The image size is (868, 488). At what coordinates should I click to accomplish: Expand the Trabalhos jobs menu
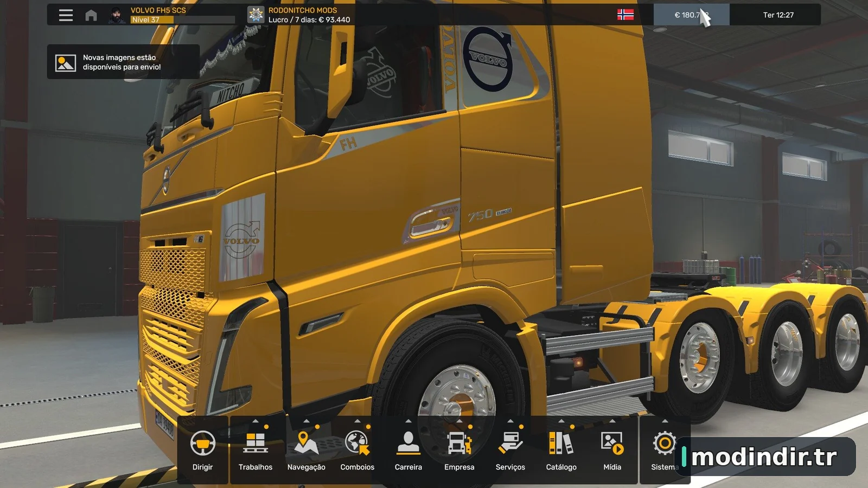click(x=256, y=450)
